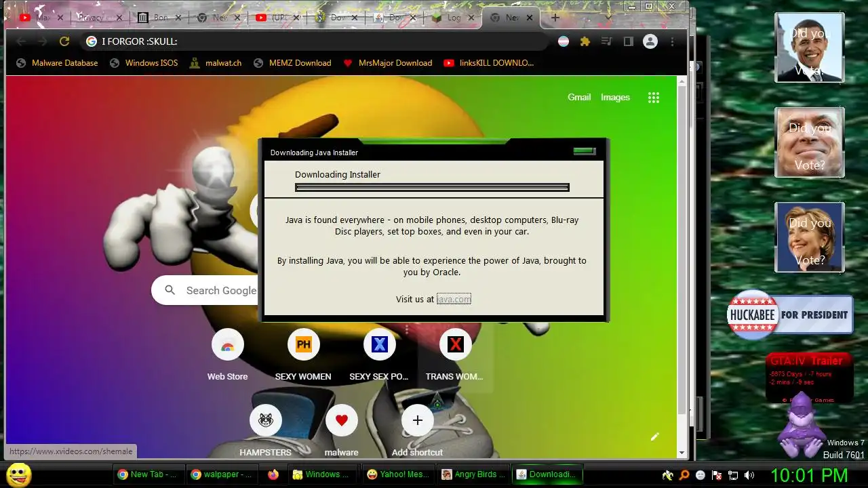The width and height of the screenshot is (868, 488).
Task: Open the Windows folder taskbar item
Action: coord(322,474)
